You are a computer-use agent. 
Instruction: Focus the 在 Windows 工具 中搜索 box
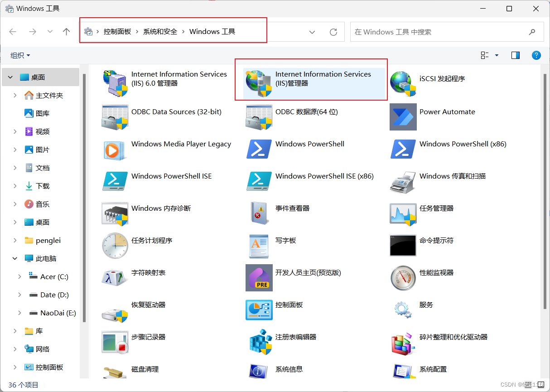click(447, 32)
